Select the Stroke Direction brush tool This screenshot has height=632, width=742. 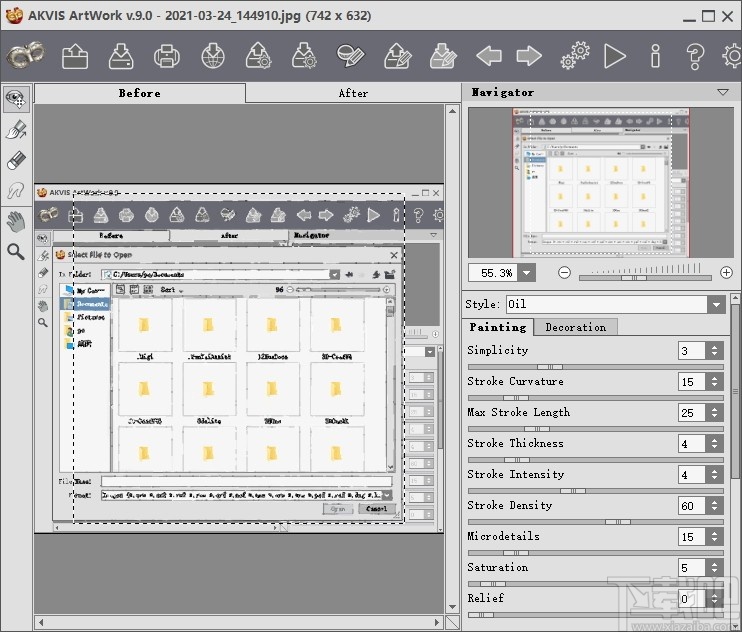coord(16,130)
